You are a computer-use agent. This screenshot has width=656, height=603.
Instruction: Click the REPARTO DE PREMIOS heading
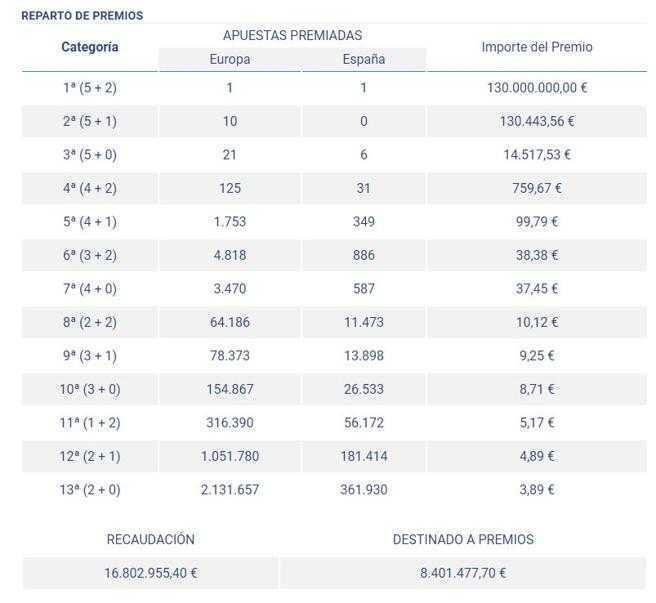pos(82,16)
